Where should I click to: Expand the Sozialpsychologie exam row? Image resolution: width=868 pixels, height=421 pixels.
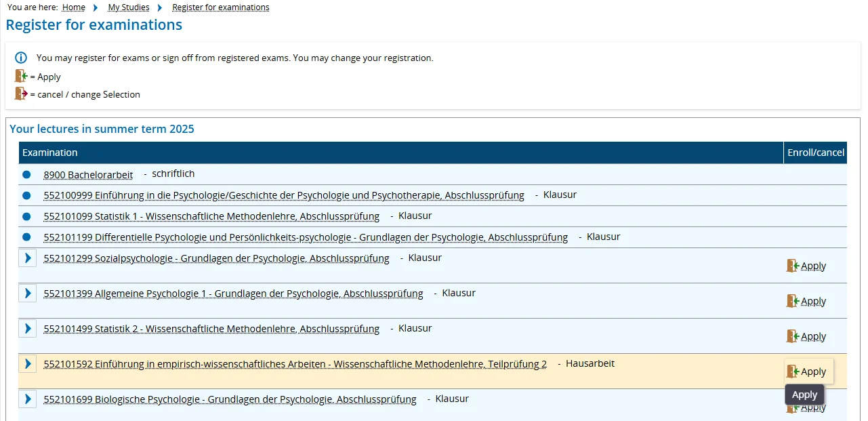27,258
